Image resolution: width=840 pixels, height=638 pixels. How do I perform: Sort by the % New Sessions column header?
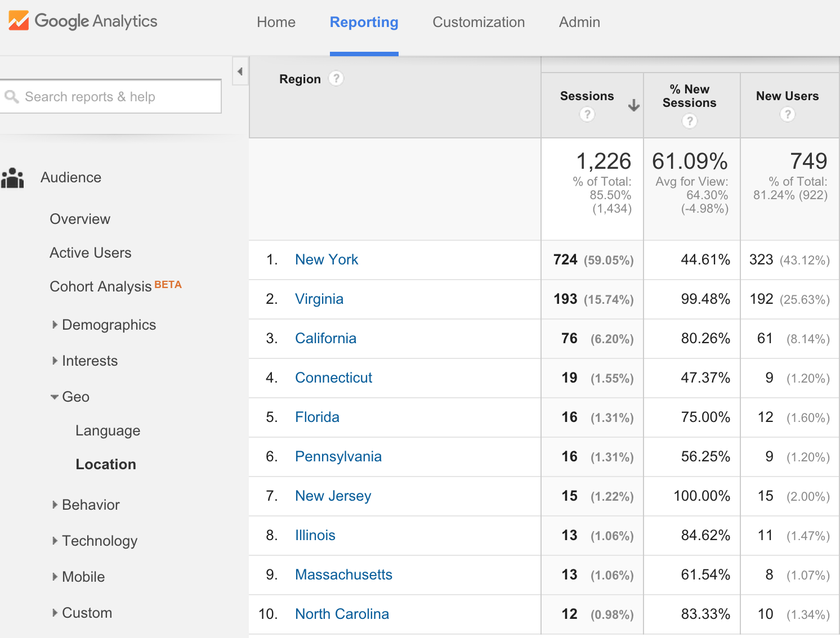[x=690, y=96]
